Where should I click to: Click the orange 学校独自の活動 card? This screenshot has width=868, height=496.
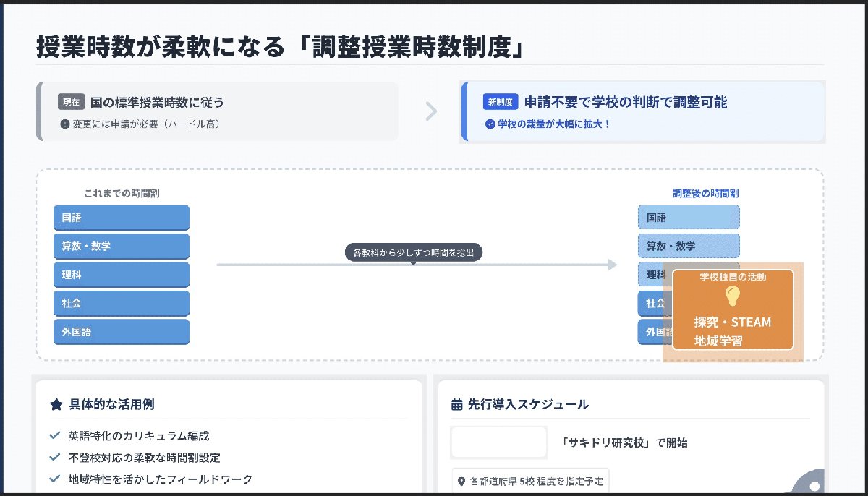coord(733,309)
